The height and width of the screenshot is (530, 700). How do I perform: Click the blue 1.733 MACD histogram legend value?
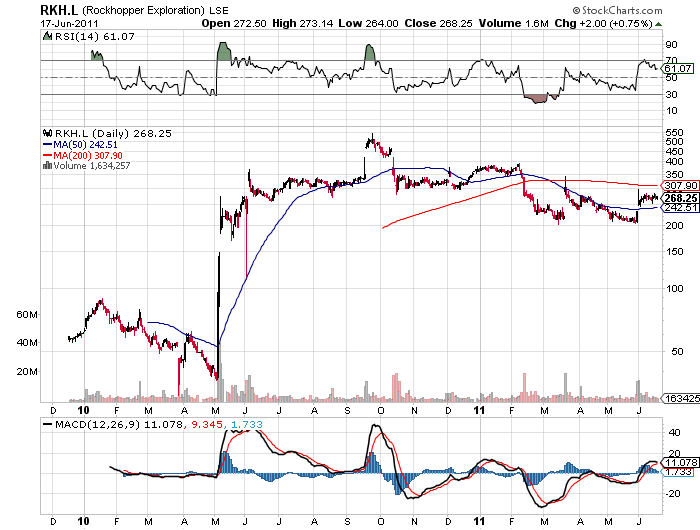click(x=246, y=424)
